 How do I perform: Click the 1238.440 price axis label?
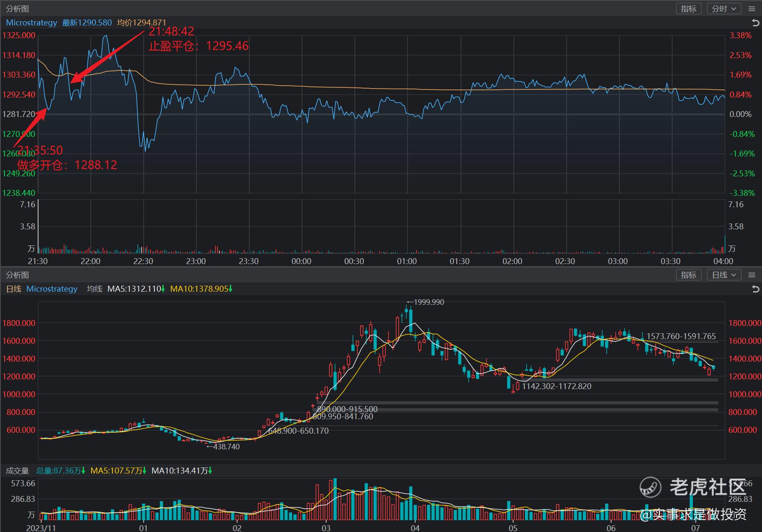pos(19,193)
